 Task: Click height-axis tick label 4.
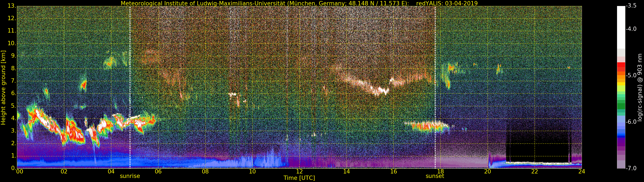click(13, 118)
